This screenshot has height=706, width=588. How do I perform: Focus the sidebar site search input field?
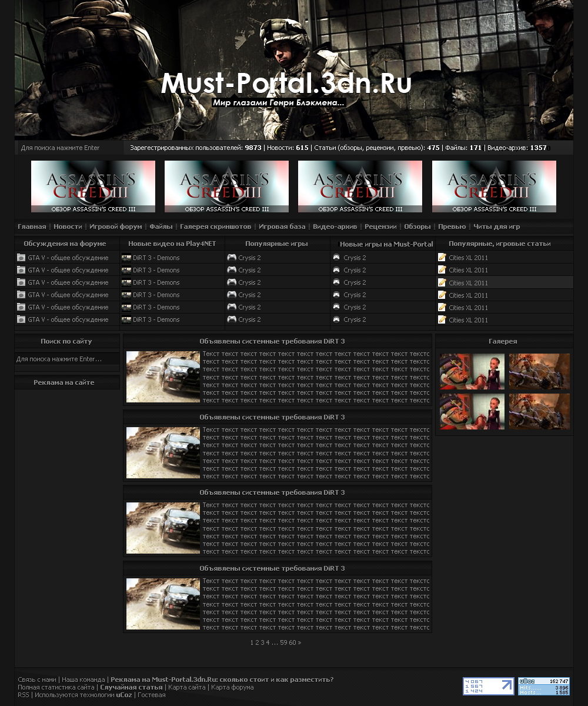tap(67, 359)
